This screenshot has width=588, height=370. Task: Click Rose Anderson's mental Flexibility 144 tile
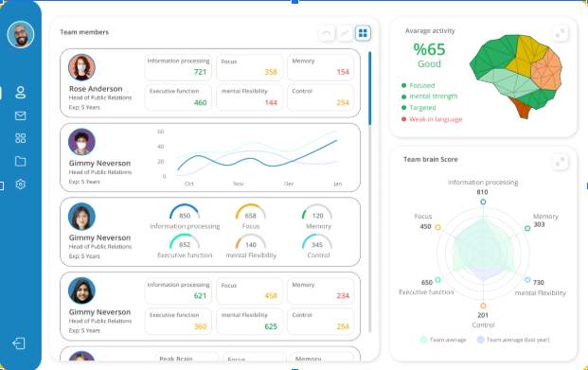[x=249, y=97]
